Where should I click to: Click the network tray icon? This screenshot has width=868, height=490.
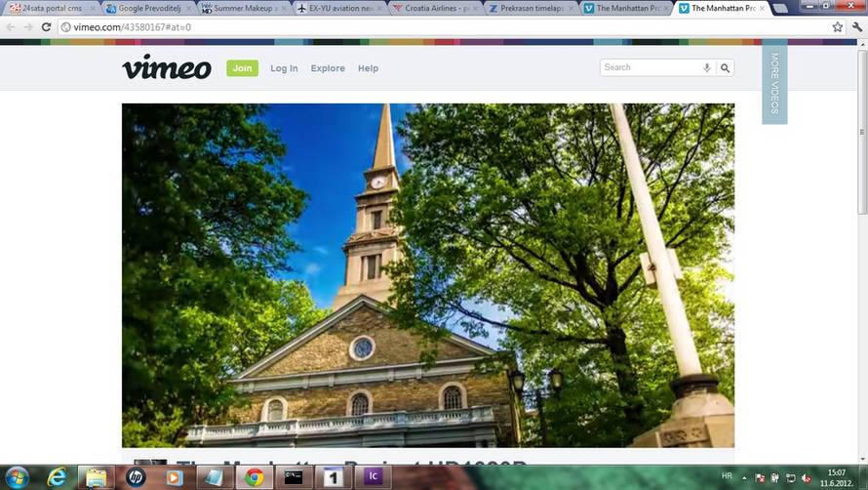click(x=791, y=478)
